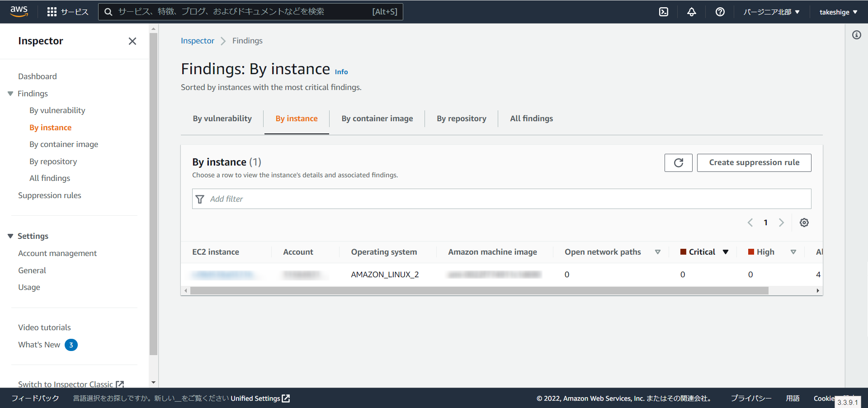Switch to All findings tab
This screenshot has width=868, height=408.
click(531, 119)
